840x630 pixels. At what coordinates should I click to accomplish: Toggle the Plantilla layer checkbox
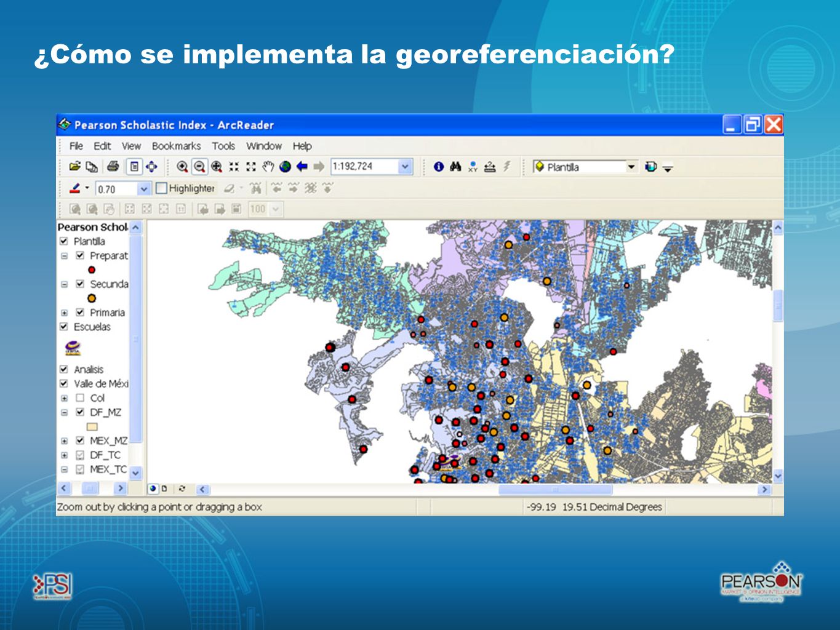pos(63,241)
